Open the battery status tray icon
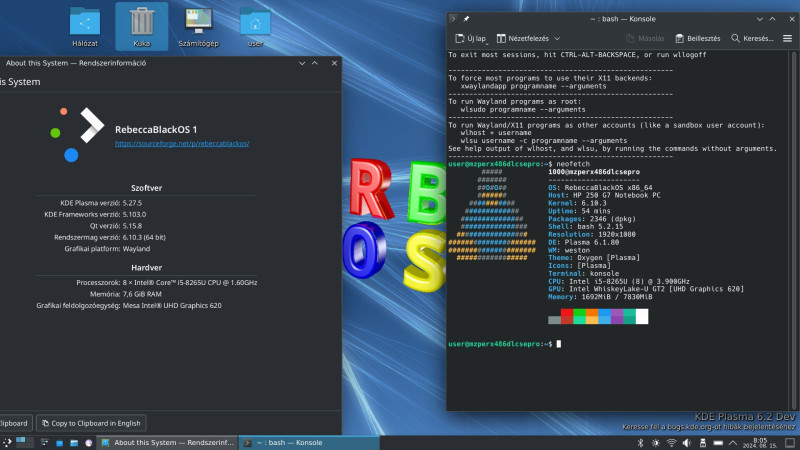800x450 pixels. click(x=718, y=443)
